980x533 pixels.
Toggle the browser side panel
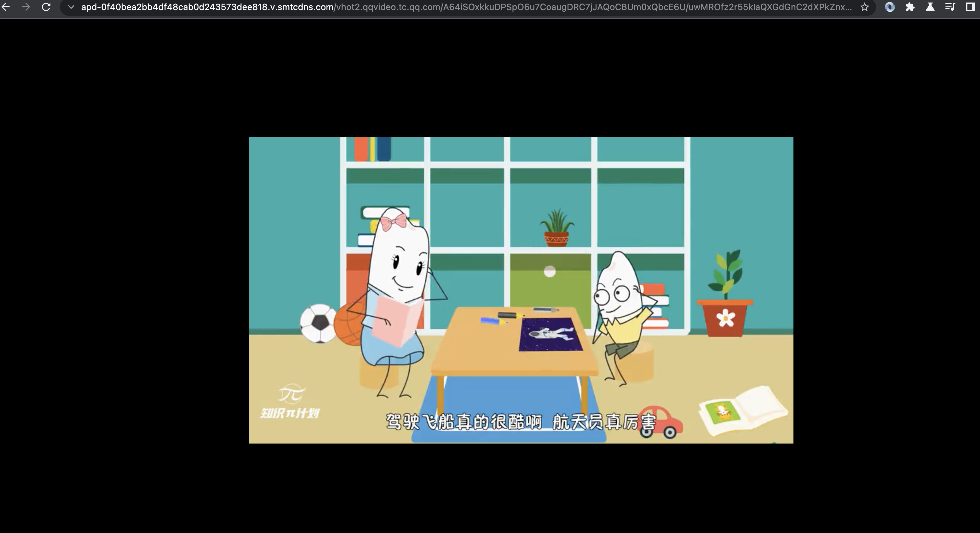971,7
